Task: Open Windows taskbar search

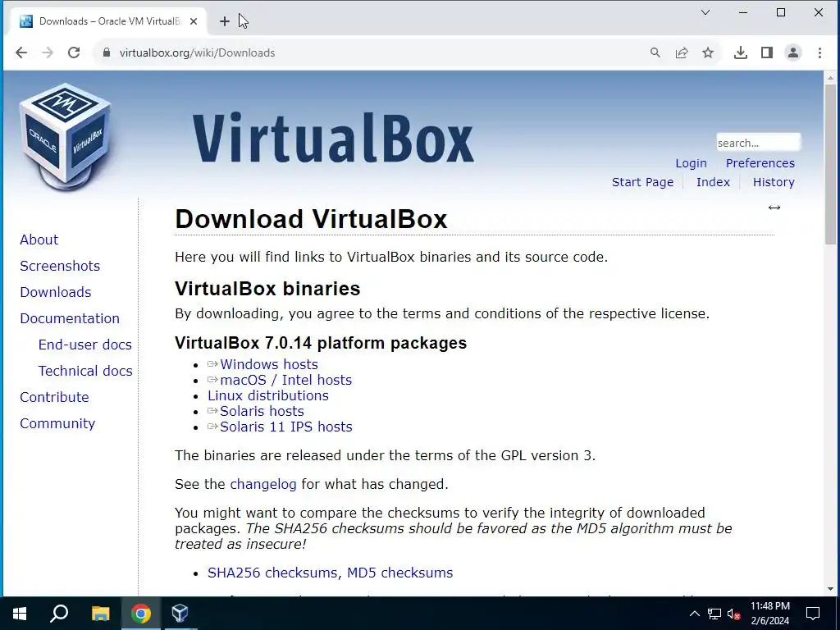Action: tap(59, 614)
